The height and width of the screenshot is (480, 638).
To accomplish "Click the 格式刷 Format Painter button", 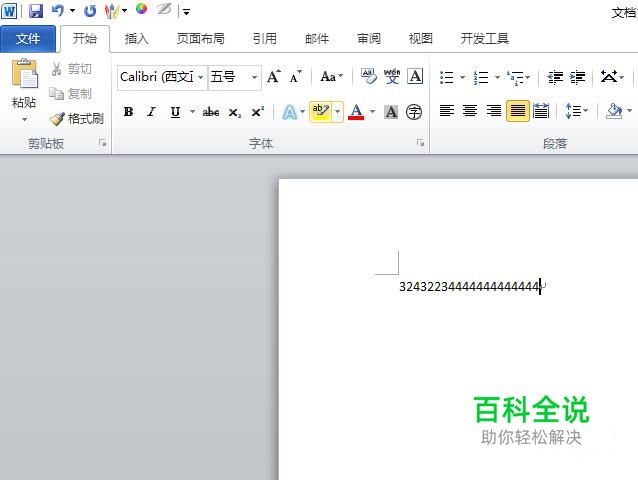I will click(76, 119).
